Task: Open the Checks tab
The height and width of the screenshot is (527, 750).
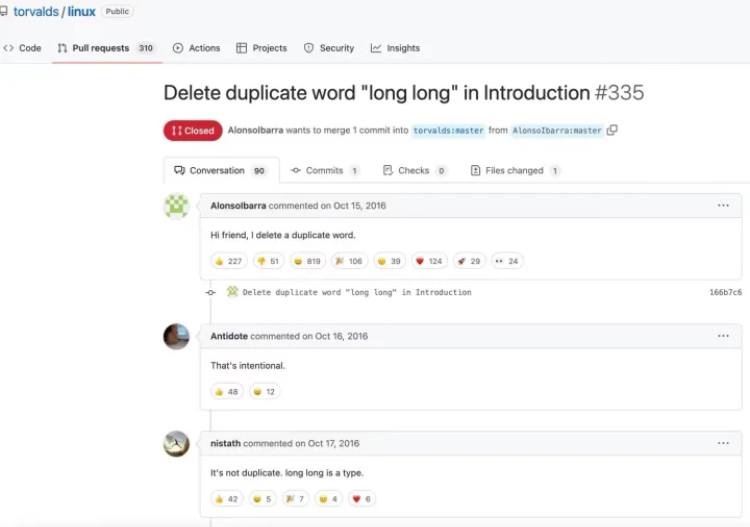Action: click(415, 171)
